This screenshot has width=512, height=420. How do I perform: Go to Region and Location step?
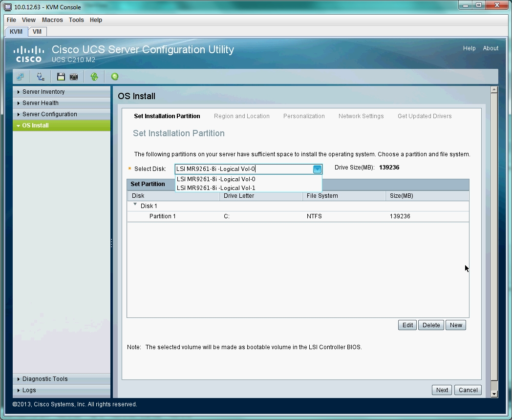242,116
